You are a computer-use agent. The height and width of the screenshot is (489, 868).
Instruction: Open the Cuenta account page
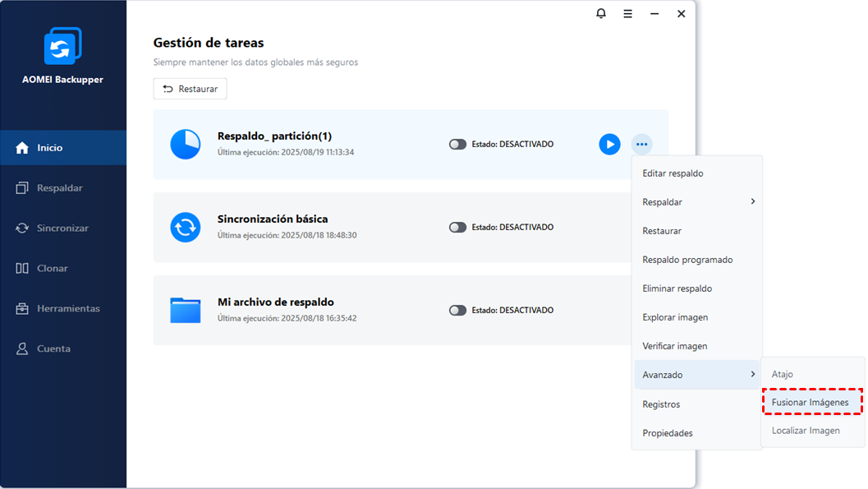click(x=53, y=349)
